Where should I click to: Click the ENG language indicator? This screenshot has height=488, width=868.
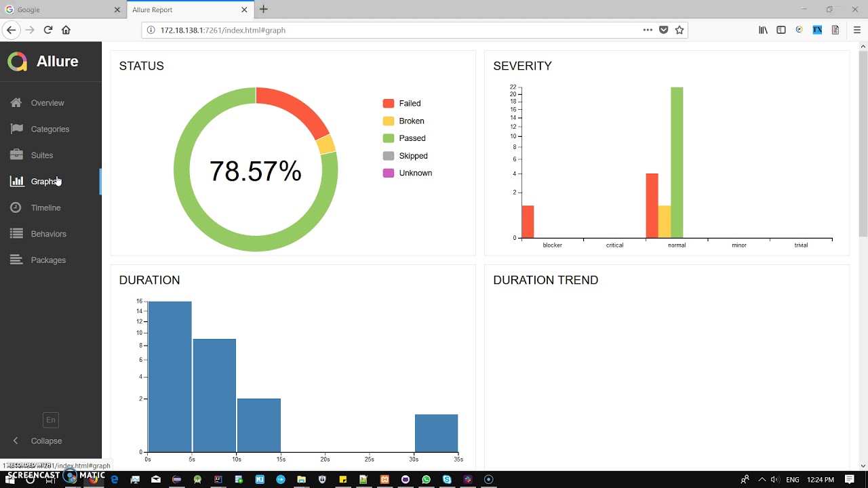pyautogui.click(x=792, y=480)
